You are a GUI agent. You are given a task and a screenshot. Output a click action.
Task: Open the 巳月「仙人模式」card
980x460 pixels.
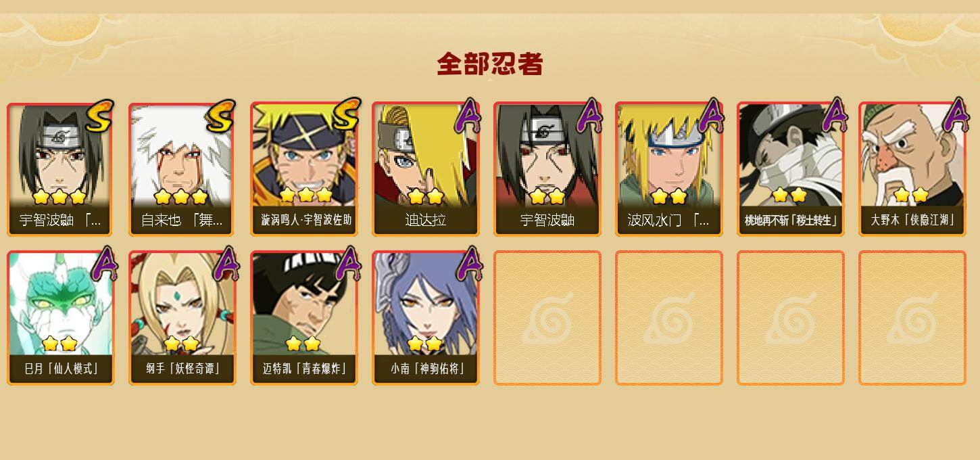coord(60,318)
